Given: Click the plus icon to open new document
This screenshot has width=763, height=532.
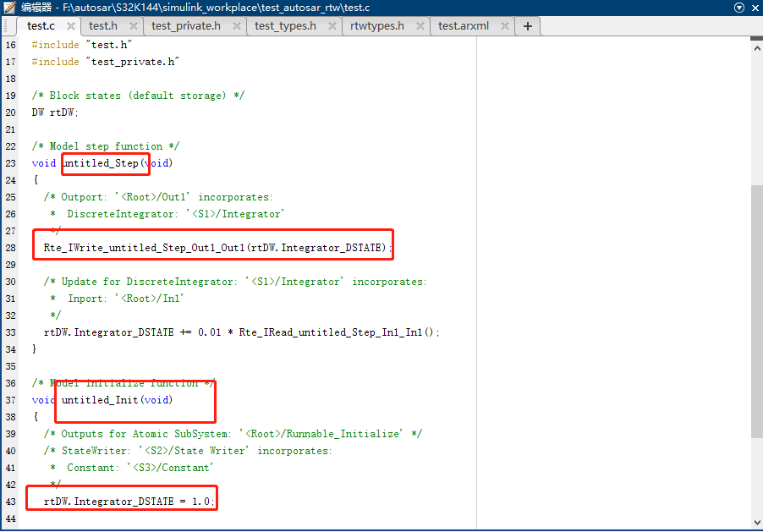Looking at the screenshot, I should 527,26.
